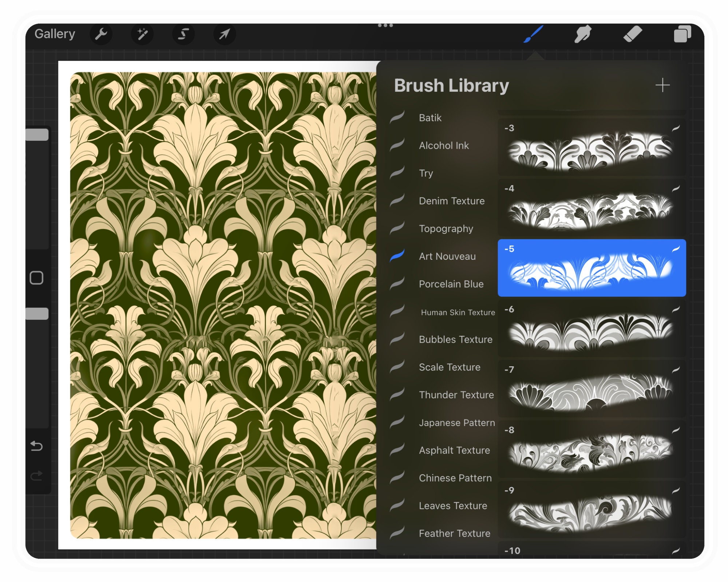Open the Denim Texture brush set
Viewport: 728px width, 582px height.
pos(443,201)
